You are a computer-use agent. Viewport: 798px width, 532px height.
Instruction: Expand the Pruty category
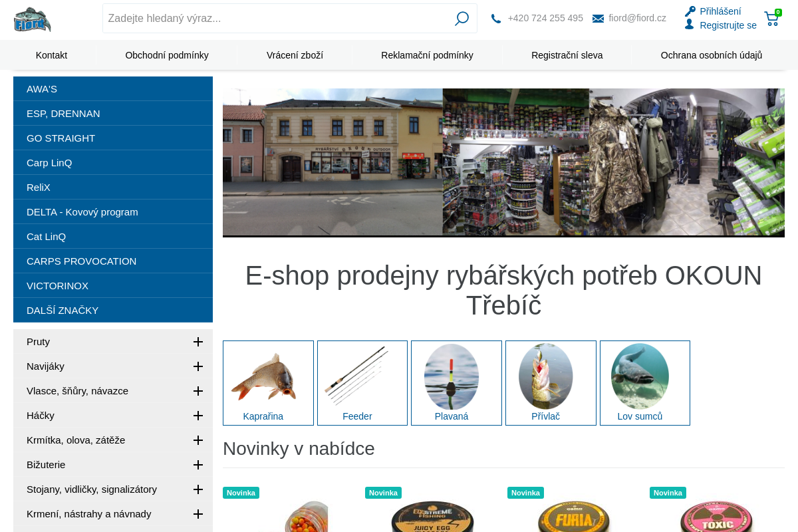pyautogui.click(x=198, y=342)
